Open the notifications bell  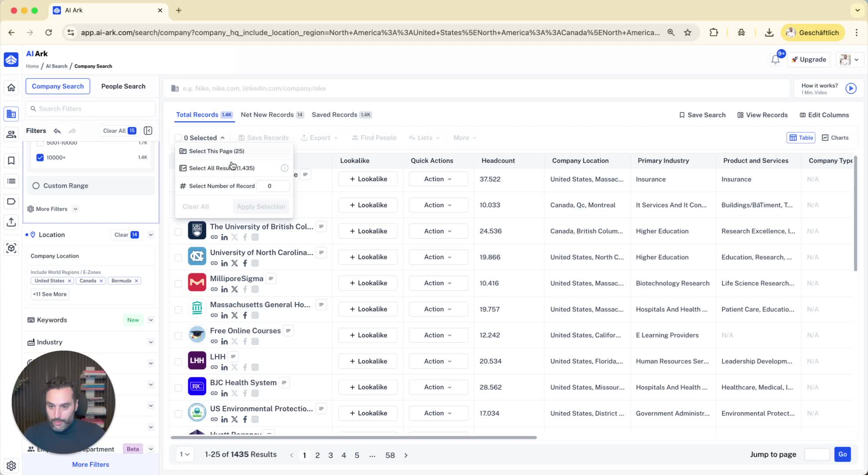pos(775,60)
